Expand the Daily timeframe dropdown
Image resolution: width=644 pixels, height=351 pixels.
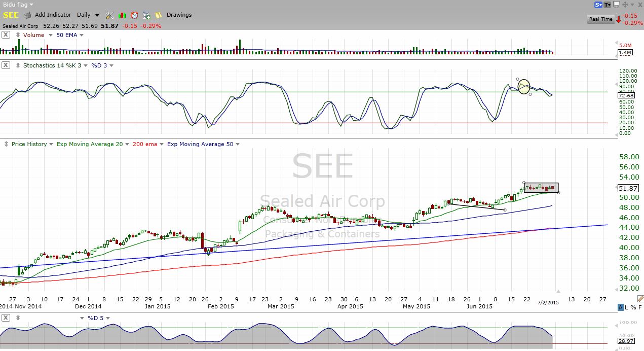click(x=97, y=15)
